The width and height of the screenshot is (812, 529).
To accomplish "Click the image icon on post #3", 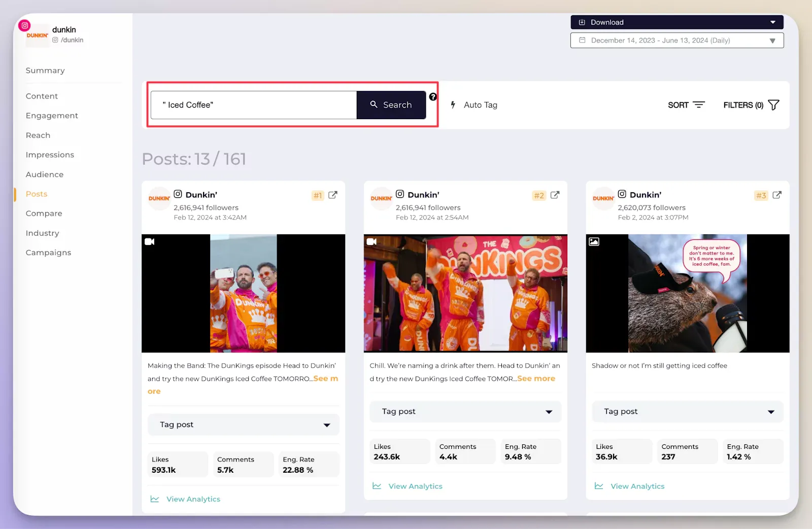I will point(594,241).
